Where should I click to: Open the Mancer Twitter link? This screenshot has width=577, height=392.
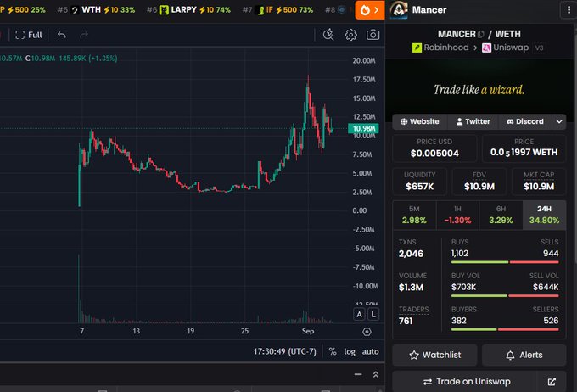coord(473,121)
